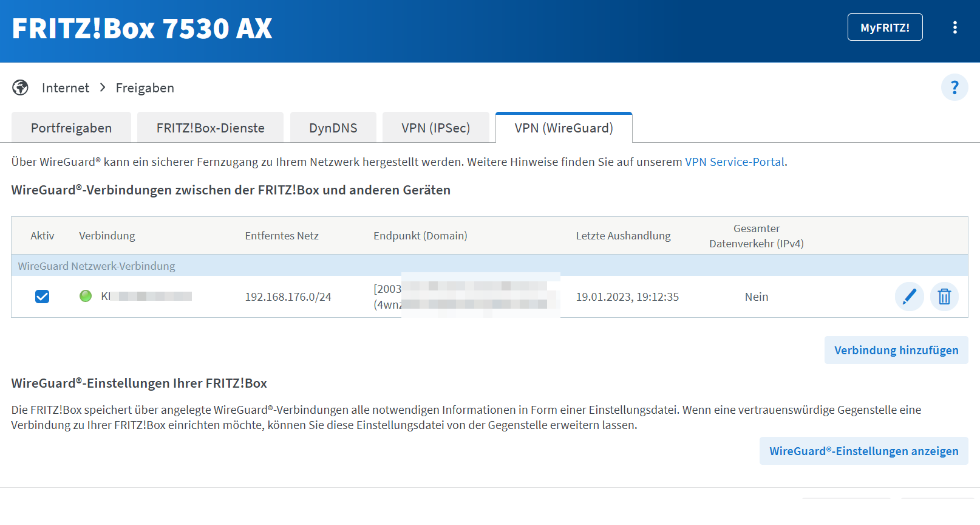Select the VPN (WireGuard) tab

coord(563,128)
